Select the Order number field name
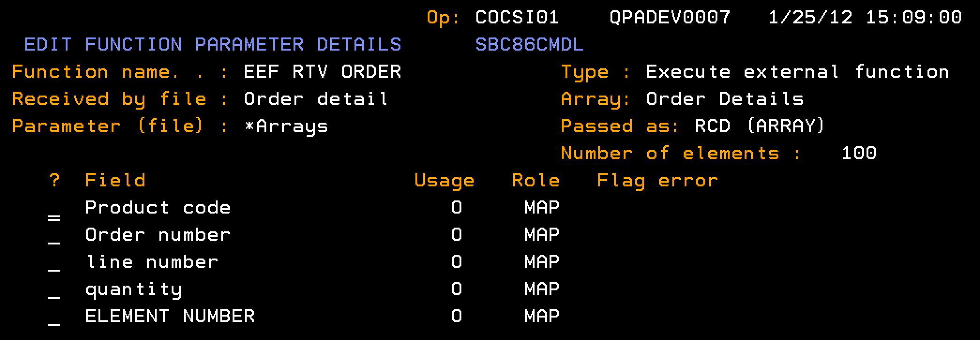Image resolution: width=980 pixels, height=340 pixels. (158, 235)
